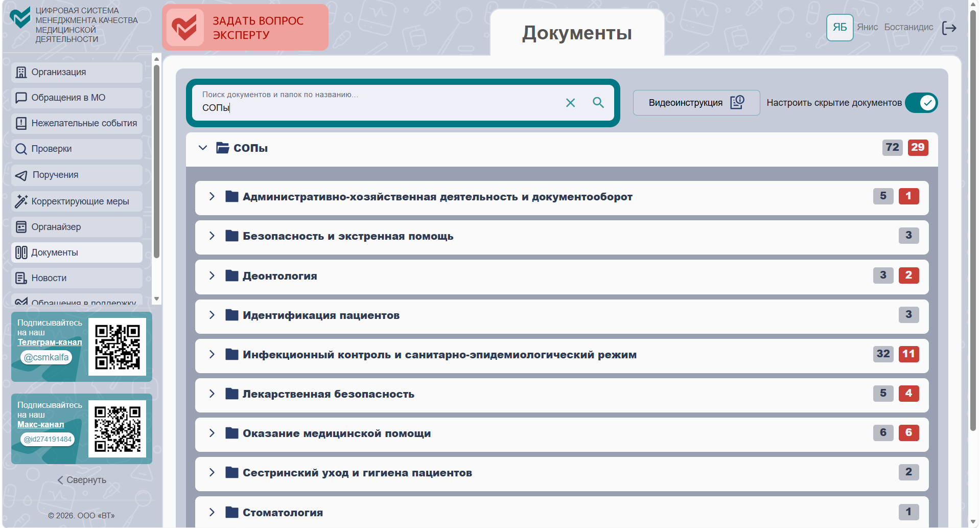Image resolution: width=980 pixels, height=528 pixels.
Task: Expand Оказание медицинской помощи folder
Action: (212, 433)
